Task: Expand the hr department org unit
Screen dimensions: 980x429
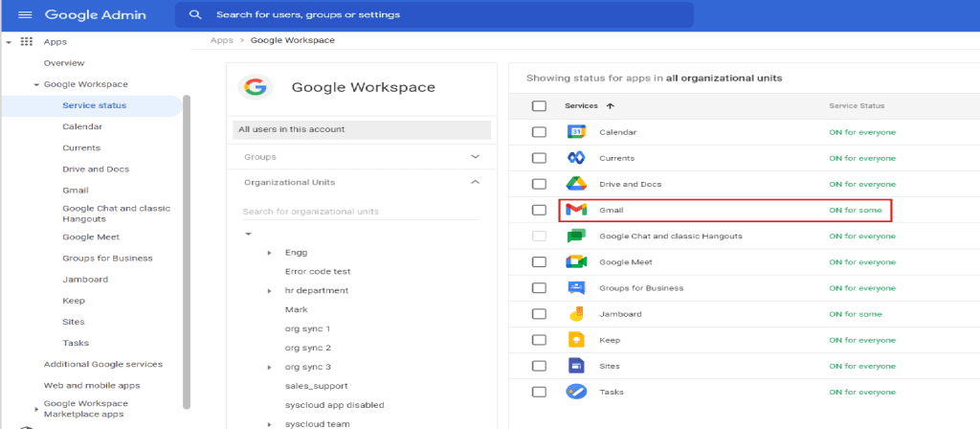Action: (270, 290)
